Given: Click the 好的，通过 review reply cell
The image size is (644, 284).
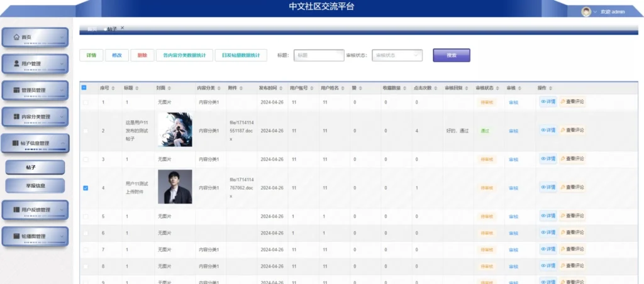Looking at the screenshot, I should 457,131.
